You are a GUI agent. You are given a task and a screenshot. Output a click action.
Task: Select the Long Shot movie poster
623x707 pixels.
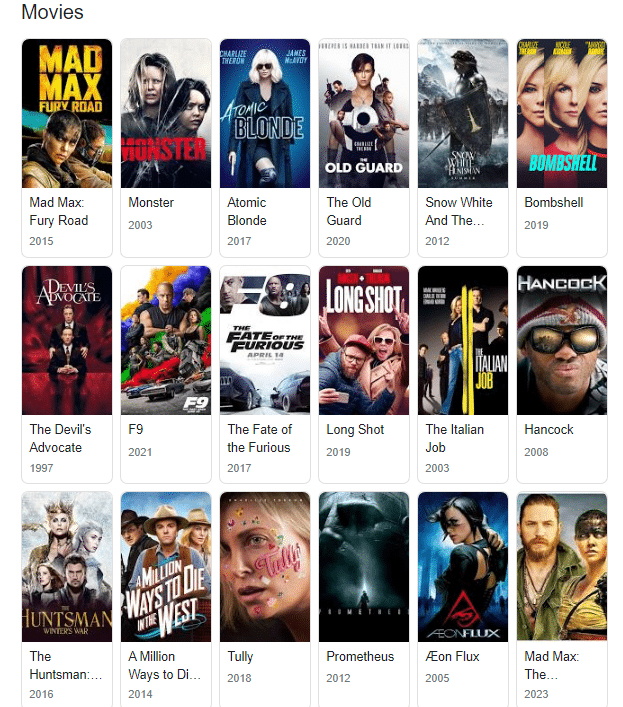pyautogui.click(x=364, y=340)
